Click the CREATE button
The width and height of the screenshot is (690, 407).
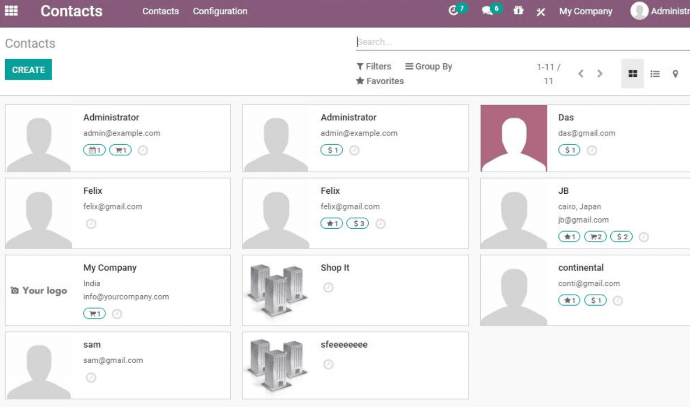[x=28, y=70]
